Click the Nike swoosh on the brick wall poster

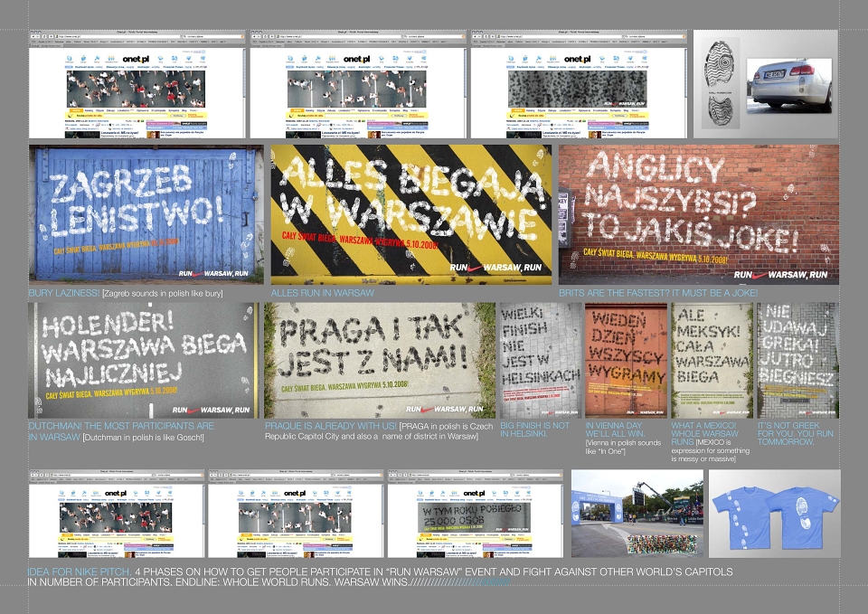point(759,275)
